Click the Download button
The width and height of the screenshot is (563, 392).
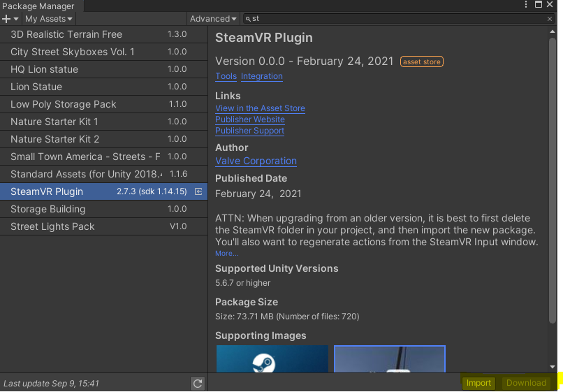(526, 383)
